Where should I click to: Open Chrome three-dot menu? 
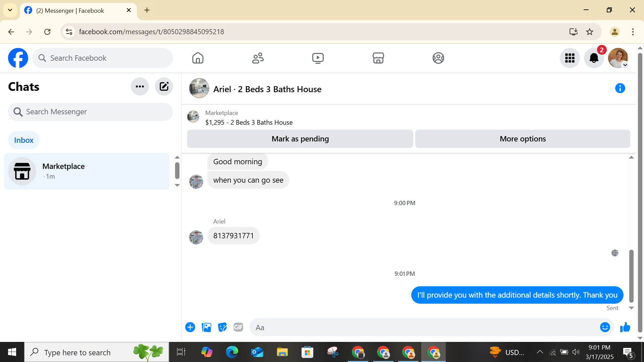point(633,32)
